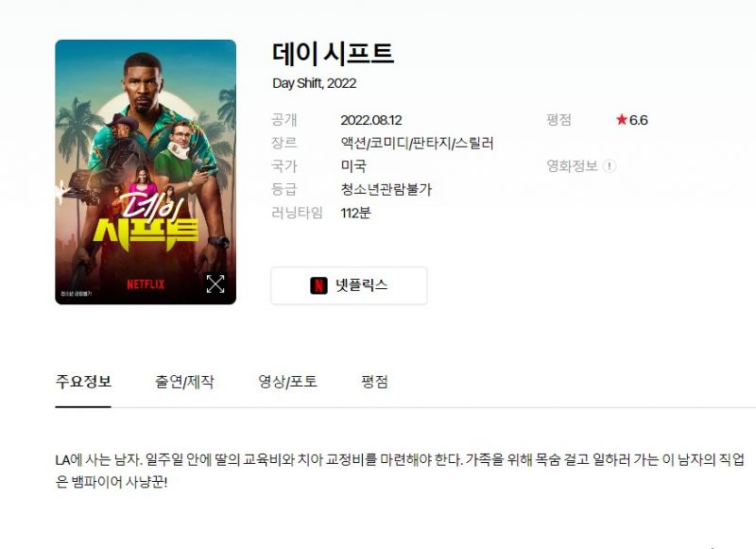Click the Day Shift movie poster

pos(146,172)
